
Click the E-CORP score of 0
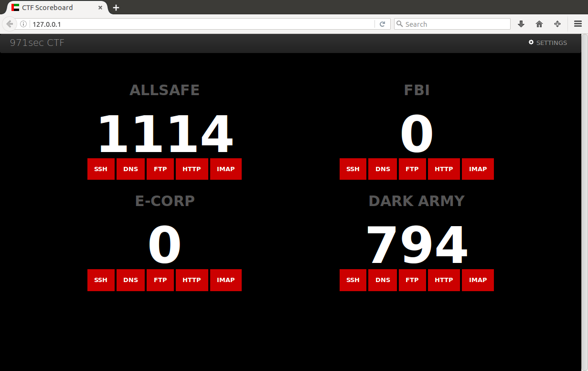[x=165, y=246]
